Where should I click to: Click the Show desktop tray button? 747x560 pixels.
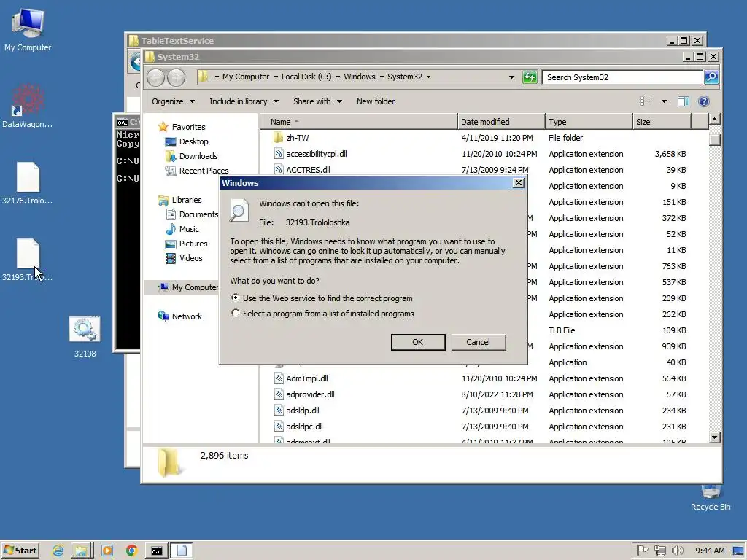click(738, 551)
